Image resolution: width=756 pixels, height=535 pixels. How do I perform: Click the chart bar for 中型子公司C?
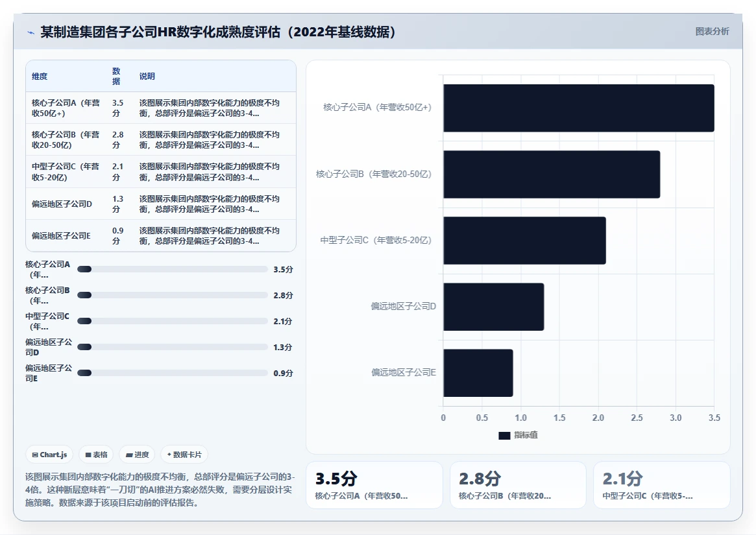[524, 241]
